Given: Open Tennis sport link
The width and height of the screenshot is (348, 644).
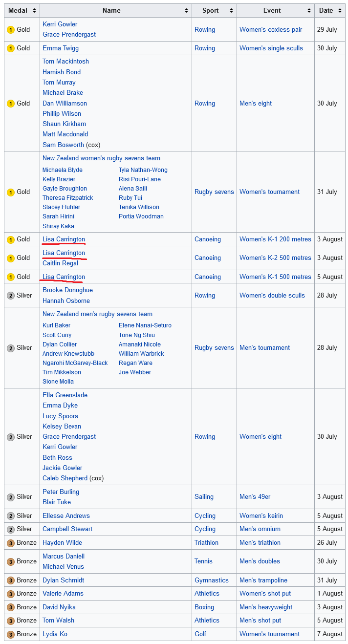Looking at the screenshot, I should click(x=203, y=561).
